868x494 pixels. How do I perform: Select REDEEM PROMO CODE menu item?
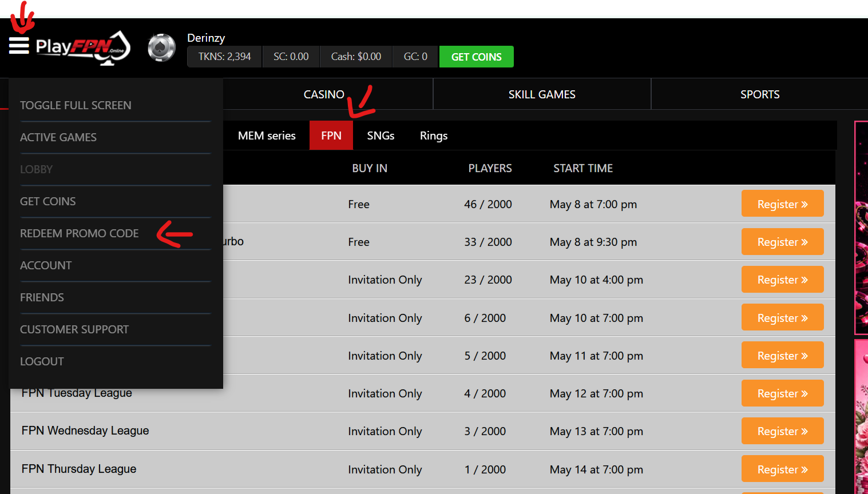tap(80, 233)
